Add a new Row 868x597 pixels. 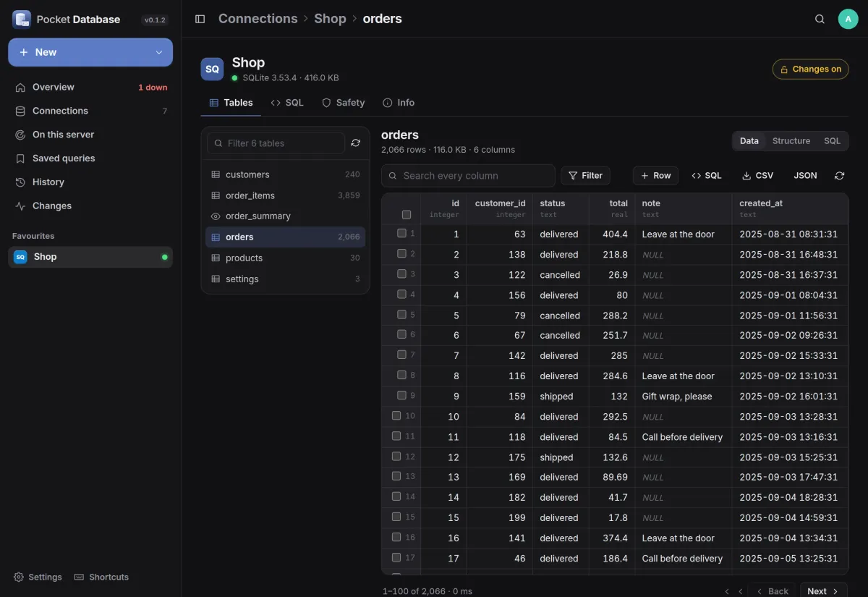point(655,176)
